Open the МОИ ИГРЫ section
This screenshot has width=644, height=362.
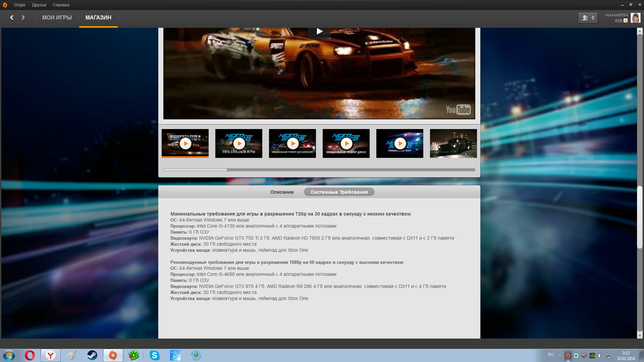click(57, 17)
